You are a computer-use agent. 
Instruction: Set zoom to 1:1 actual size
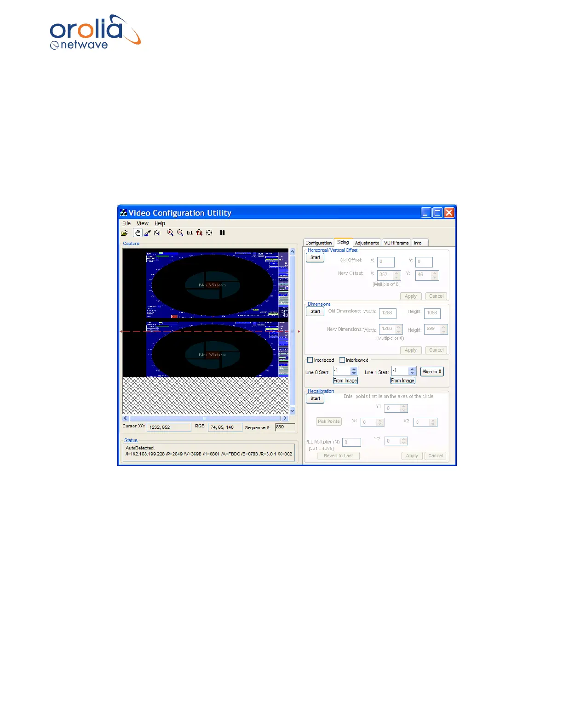tap(190, 233)
